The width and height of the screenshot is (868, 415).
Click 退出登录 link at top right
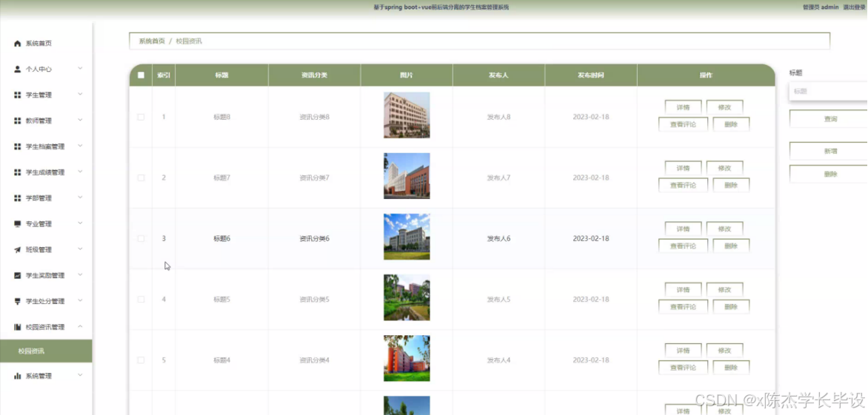853,7
